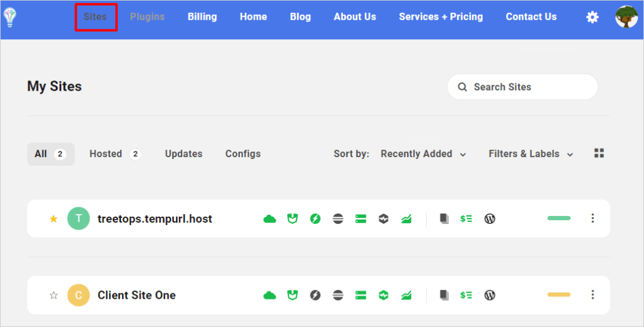Open the settings gear icon
Viewport: 644px width, 327px height.
tap(592, 17)
